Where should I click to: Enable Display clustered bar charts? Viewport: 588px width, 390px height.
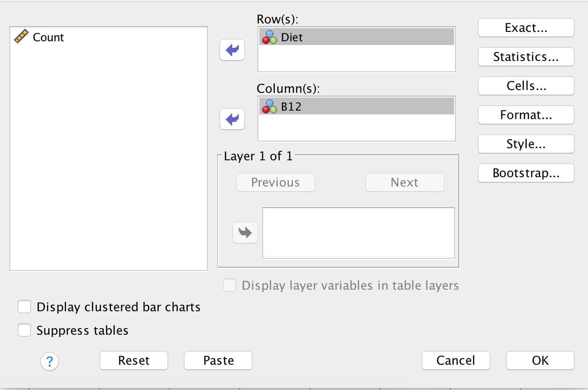(24, 307)
